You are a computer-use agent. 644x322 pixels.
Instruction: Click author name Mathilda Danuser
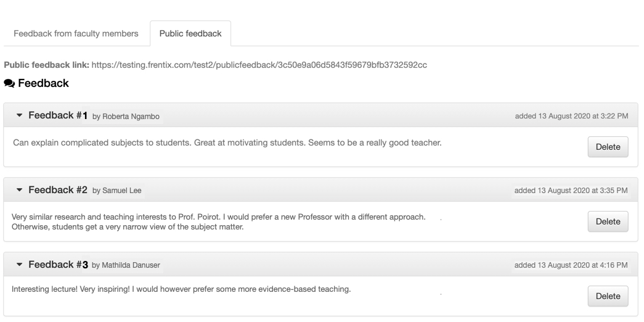point(131,265)
